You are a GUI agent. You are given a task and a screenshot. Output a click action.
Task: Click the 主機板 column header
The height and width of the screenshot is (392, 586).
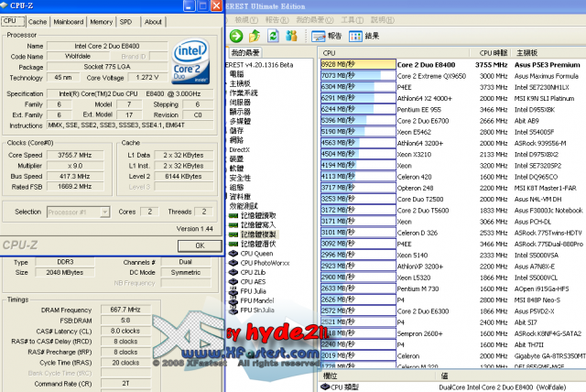[548, 53]
